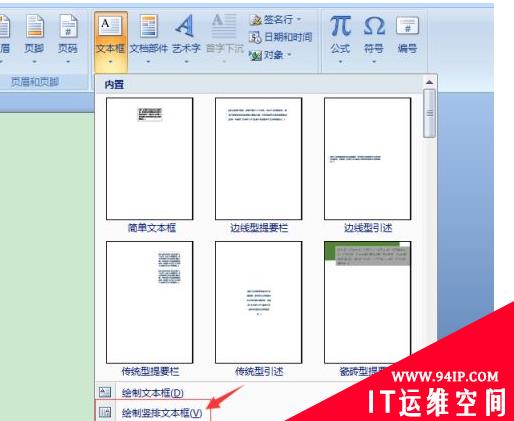Select the 艺术字 WordArt icon
This screenshot has height=421, width=514.
pos(185,26)
